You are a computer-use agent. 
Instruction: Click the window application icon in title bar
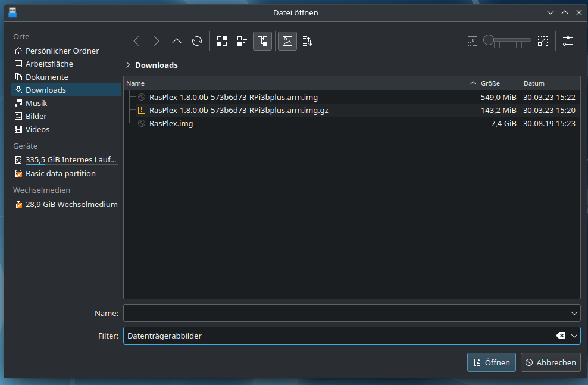[x=12, y=12]
